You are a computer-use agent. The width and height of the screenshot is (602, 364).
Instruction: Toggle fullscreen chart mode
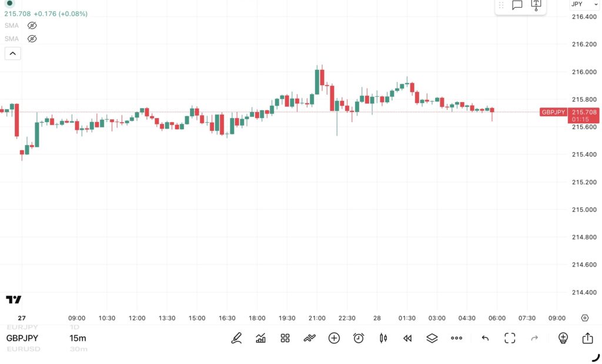pyautogui.click(x=509, y=338)
